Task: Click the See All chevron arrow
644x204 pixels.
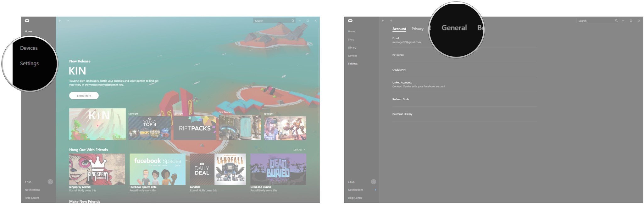Action: pos(304,150)
